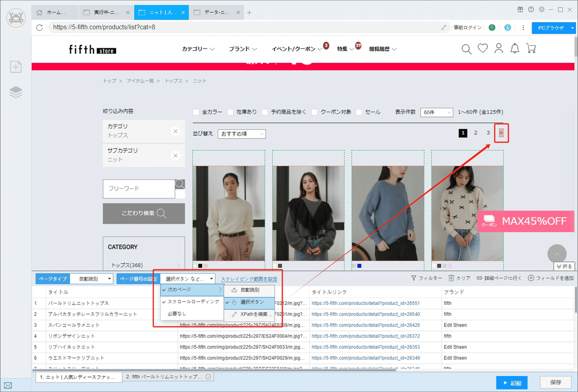This screenshot has height=392, width=578.
Task: Click the notifications bell icon
Action: (515, 49)
